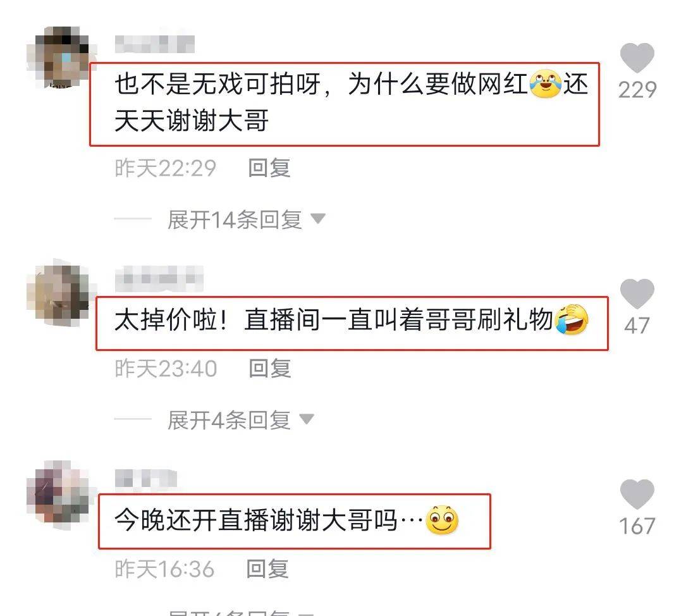Open first commenter's blurred username
The width and height of the screenshot is (674, 616).
[155, 44]
